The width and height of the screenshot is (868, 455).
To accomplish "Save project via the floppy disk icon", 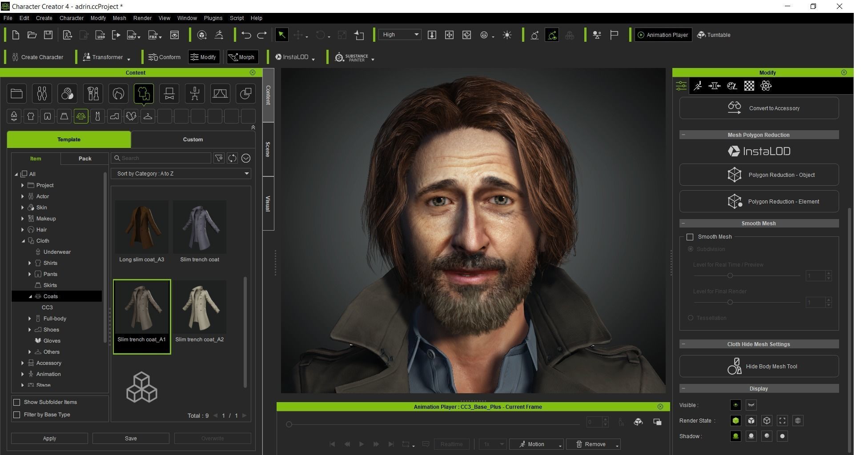I will click(48, 35).
